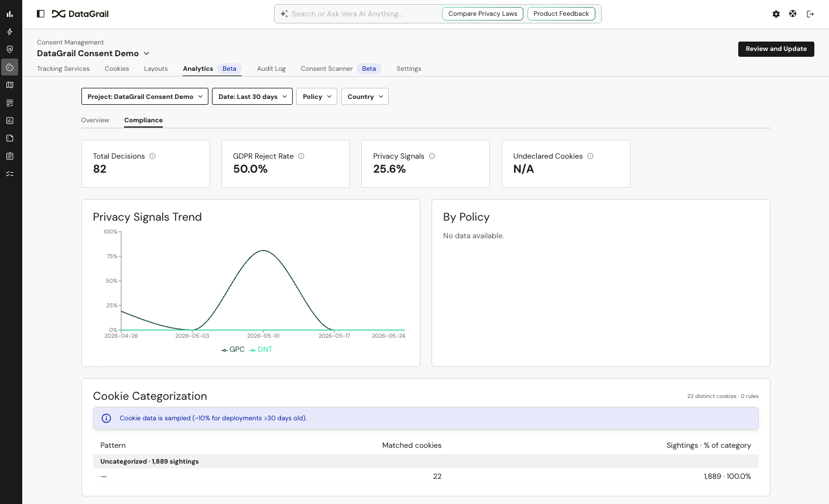The width and height of the screenshot is (829, 504).
Task: Open the cookie consent sidebar icon
Action: point(9,67)
